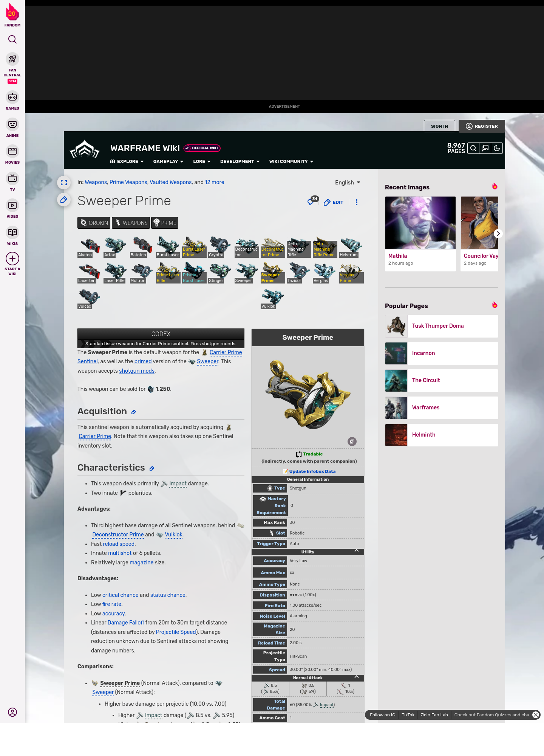This screenshot has width=544, height=756.
Task: Click Edit page link
Action: 334,202
